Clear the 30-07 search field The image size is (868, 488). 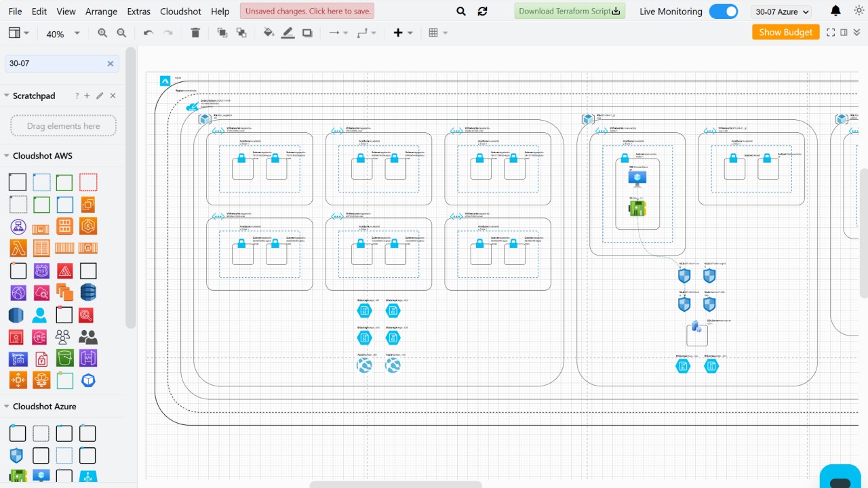point(111,64)
